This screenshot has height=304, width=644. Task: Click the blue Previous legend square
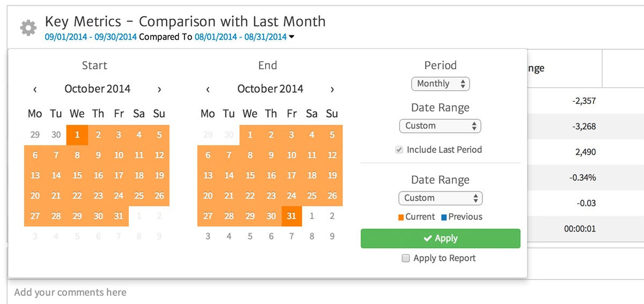[x=443, y=217]
